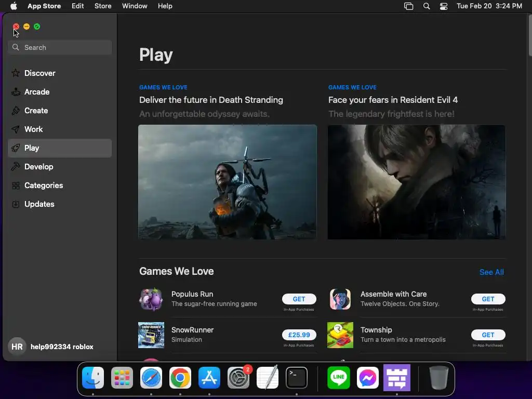This screenshot has height=399, width=532.
Task: Click the Create paintbrush icon
Action: click(x=16, y=111)
